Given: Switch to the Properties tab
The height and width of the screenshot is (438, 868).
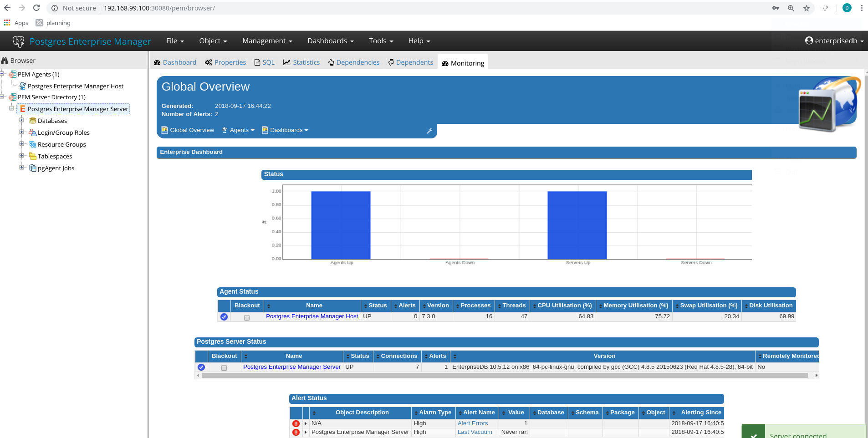Looking at the screenshot, I should pyautogui.click(x=225, y=62).
